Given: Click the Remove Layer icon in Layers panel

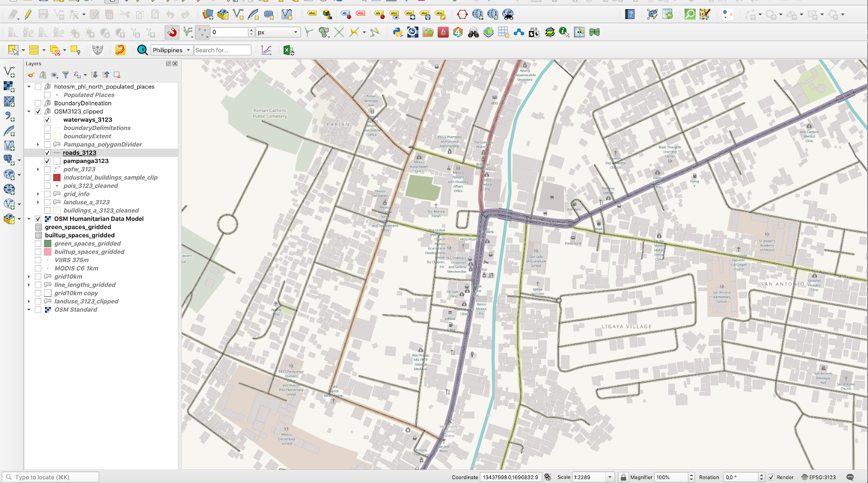Looking at the screenshot, I should [x=117, y=75].
